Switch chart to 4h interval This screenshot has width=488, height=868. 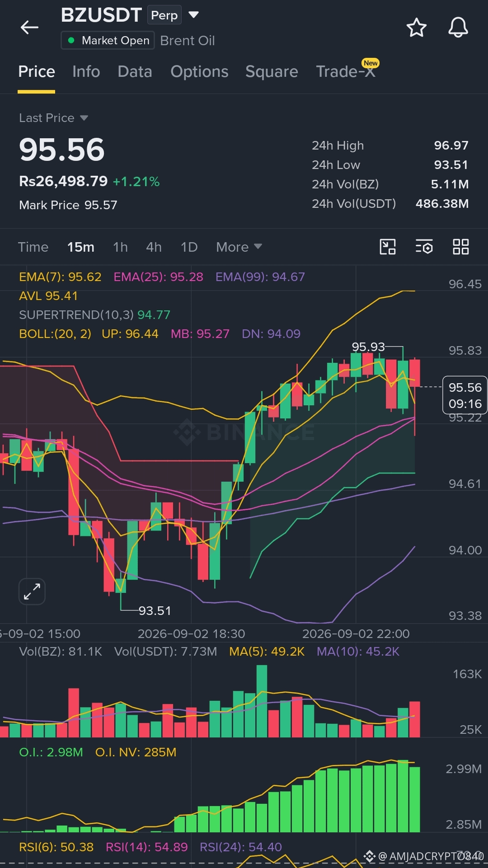[x=154, y=247]
